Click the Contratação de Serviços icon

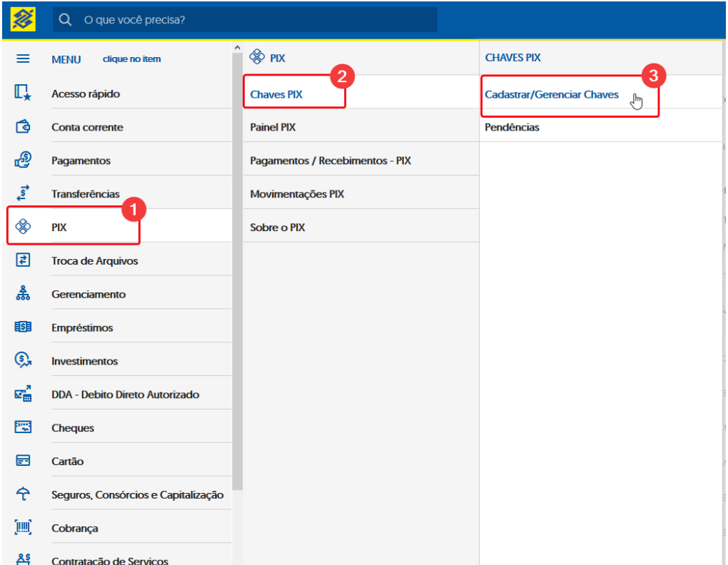pos(23,559)
